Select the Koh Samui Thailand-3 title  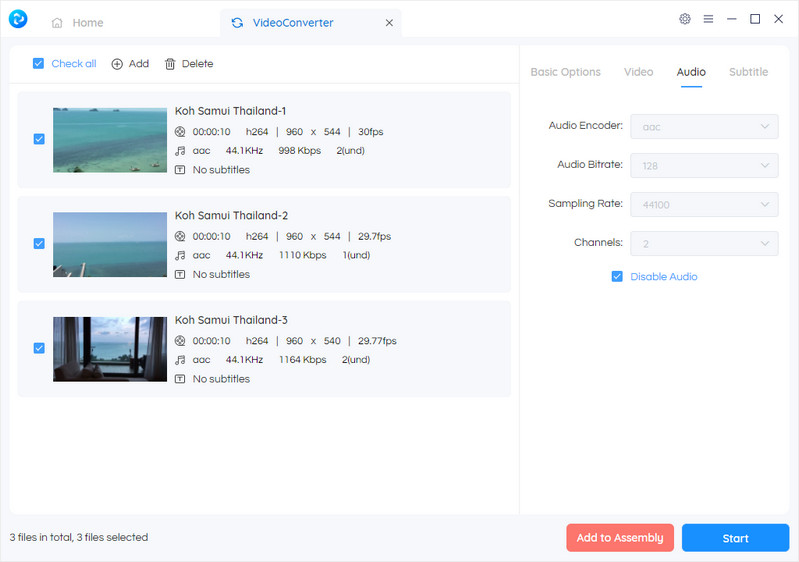click(x=231, y=320)
